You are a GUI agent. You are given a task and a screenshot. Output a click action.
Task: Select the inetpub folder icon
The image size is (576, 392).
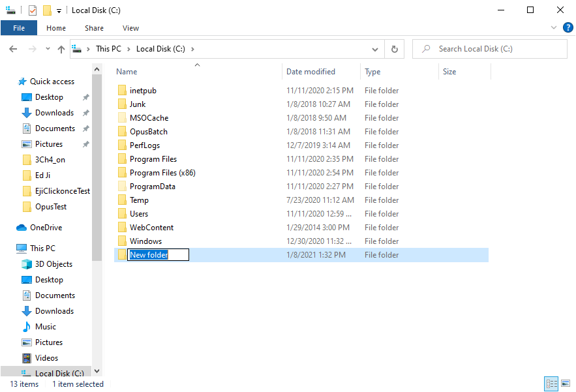123,91
